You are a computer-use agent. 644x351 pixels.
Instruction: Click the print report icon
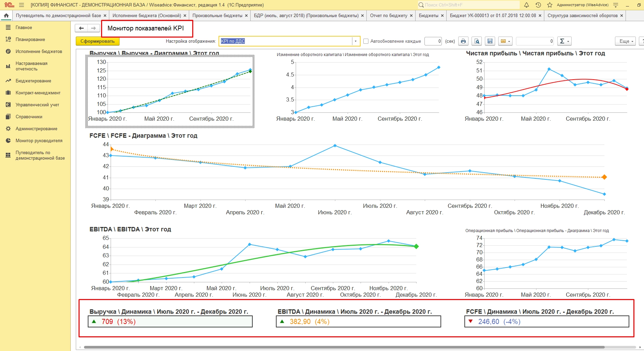[463, 41]
